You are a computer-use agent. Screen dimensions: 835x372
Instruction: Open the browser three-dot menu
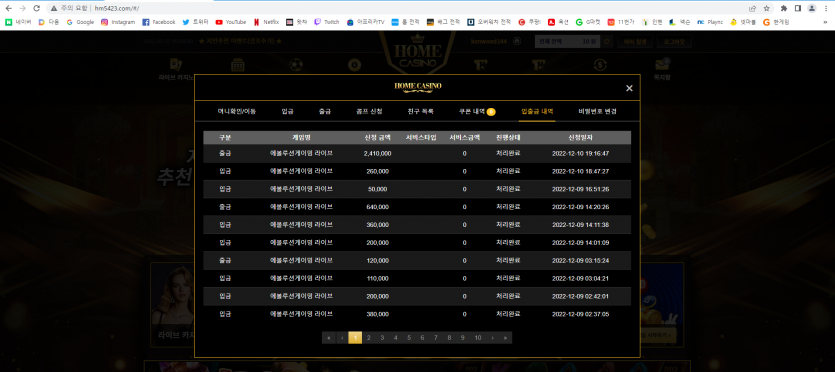pos(826,8)
